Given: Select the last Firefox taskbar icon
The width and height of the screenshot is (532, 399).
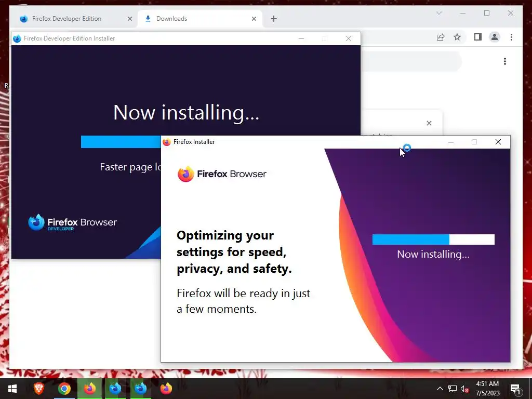Looking at the screenshot, I should tap(166, 389).
